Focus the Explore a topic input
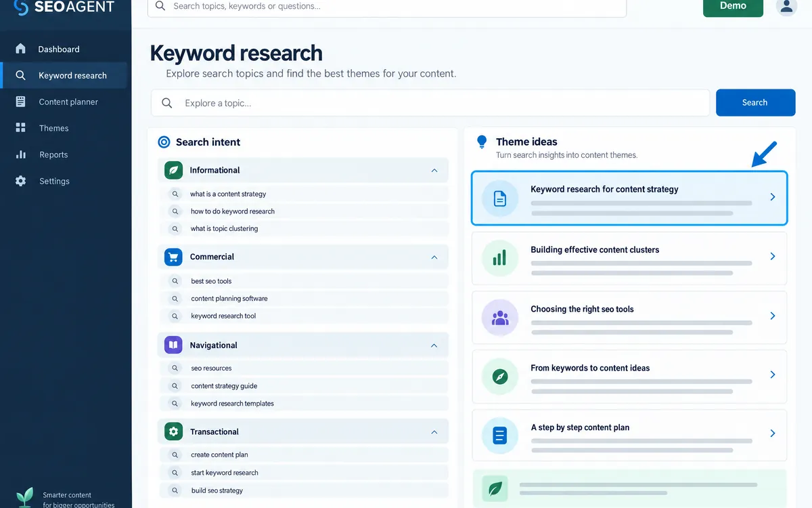 430,103
